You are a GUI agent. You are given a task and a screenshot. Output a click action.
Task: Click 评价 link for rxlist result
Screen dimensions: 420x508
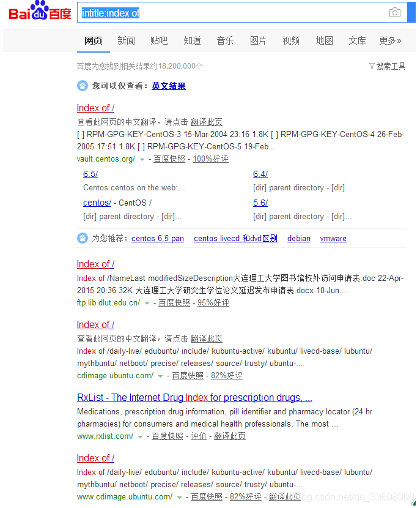[x=199, y=436]
